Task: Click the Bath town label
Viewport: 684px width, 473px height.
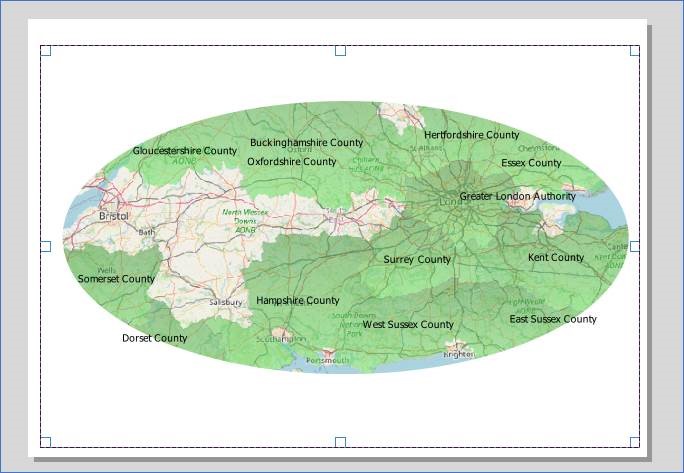Action: [146, 232]
